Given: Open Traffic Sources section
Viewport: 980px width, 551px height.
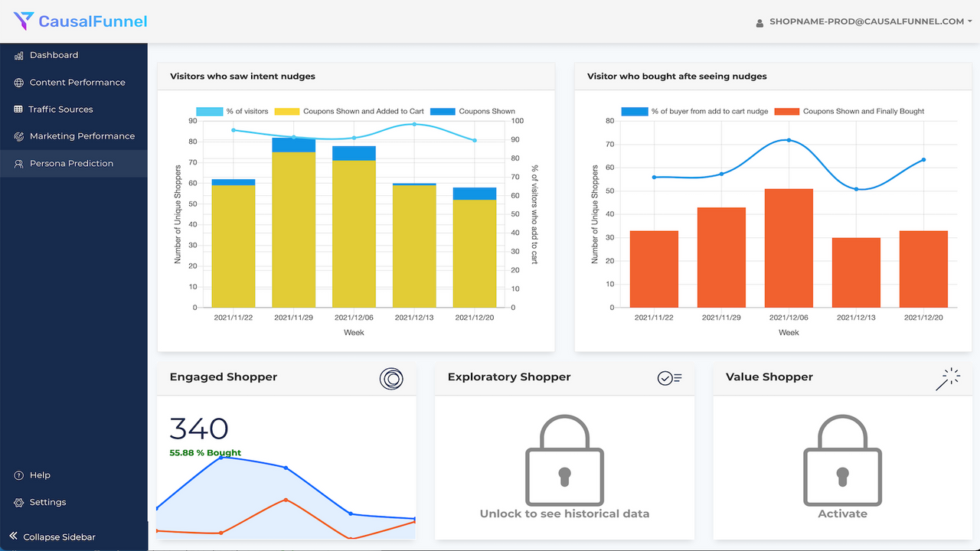Looking at the screenshot, I should point(73,109).
